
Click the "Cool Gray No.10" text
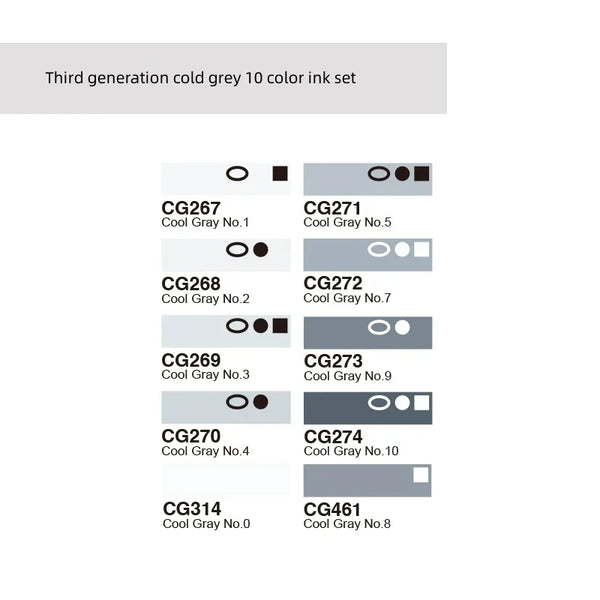(351, 451)
